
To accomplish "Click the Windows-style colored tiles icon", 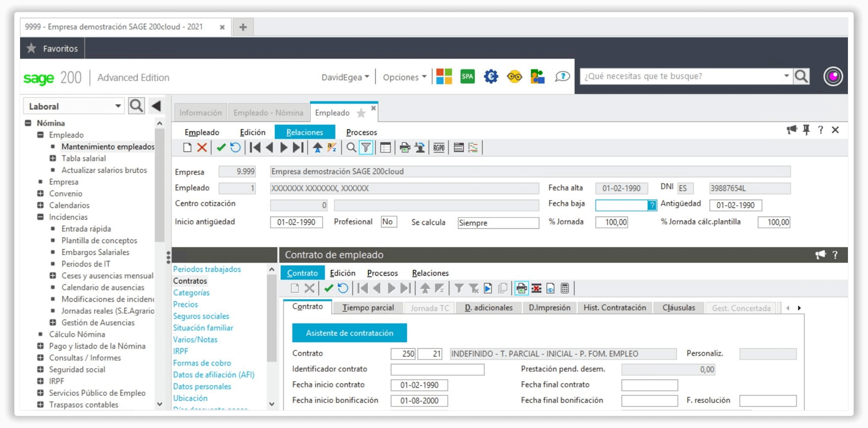I will point(444,77).
